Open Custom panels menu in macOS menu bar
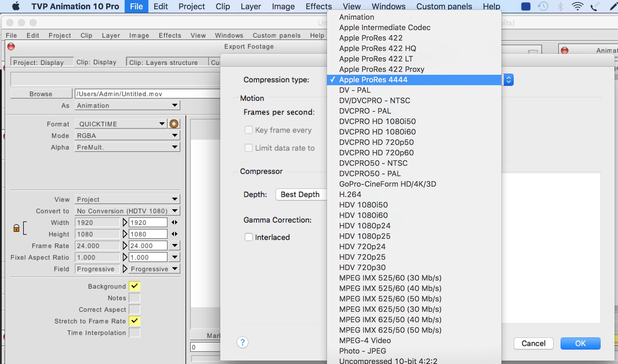This screenshot has height=364, width=618. click(444, 6)
